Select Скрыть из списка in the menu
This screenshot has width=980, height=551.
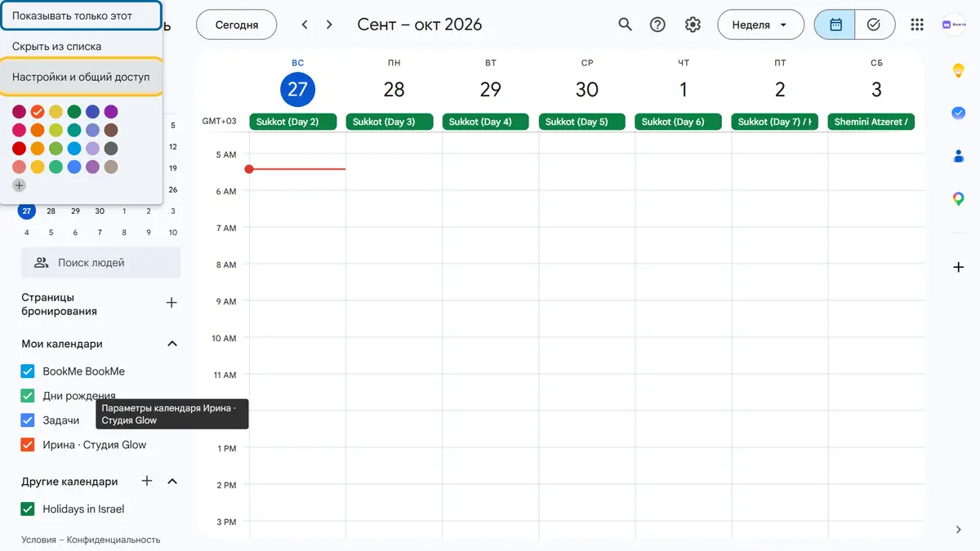81,47
